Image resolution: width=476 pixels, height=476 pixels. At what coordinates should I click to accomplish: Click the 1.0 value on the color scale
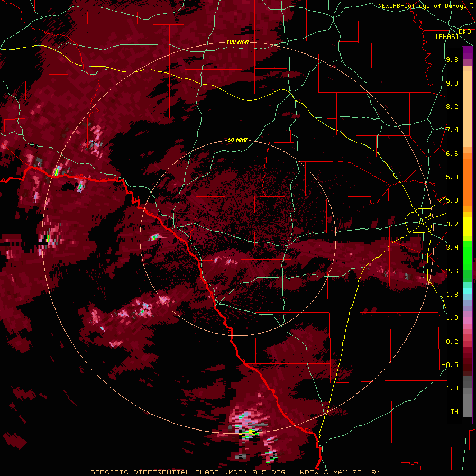point(452,317)
